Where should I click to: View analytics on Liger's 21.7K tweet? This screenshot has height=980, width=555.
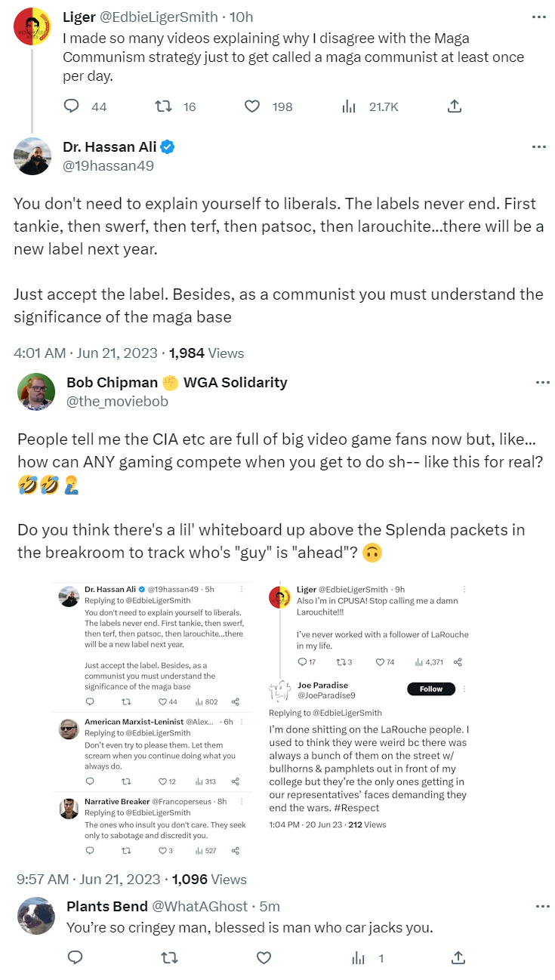tap(349, 106)
